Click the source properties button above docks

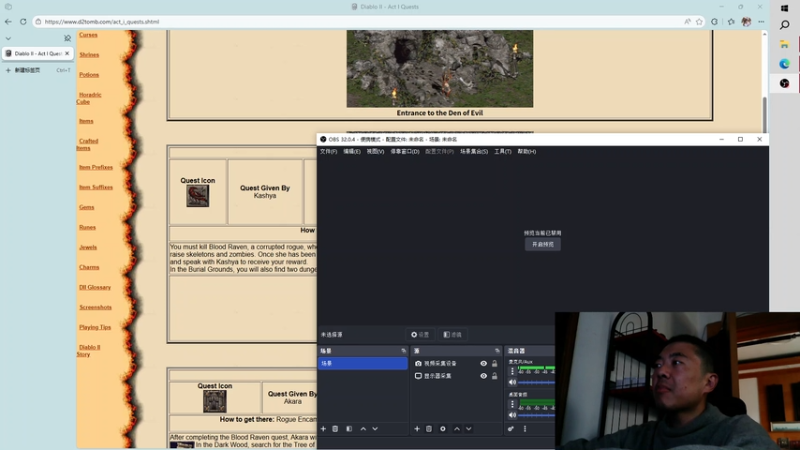[x=420, y=335]
